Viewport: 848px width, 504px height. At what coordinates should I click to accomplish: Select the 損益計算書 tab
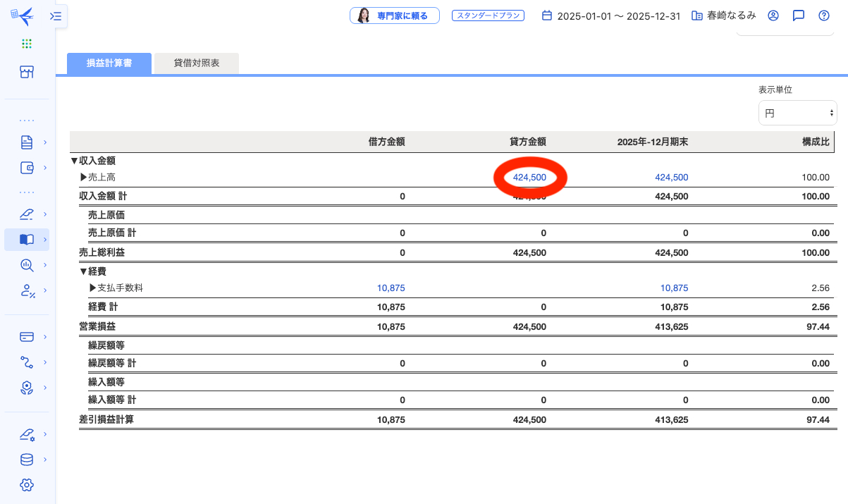[x=109, y=63]
